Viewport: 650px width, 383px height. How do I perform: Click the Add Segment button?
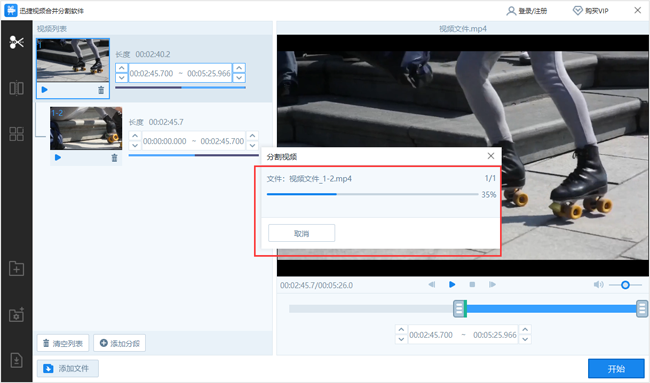[119, 343]
